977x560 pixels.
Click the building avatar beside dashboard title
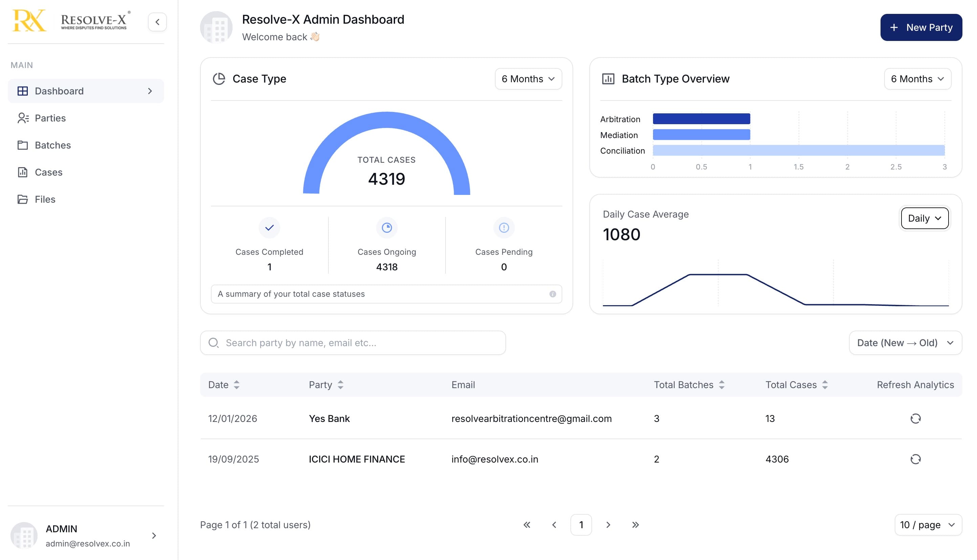pyautogui.click(x=216, y=27)
